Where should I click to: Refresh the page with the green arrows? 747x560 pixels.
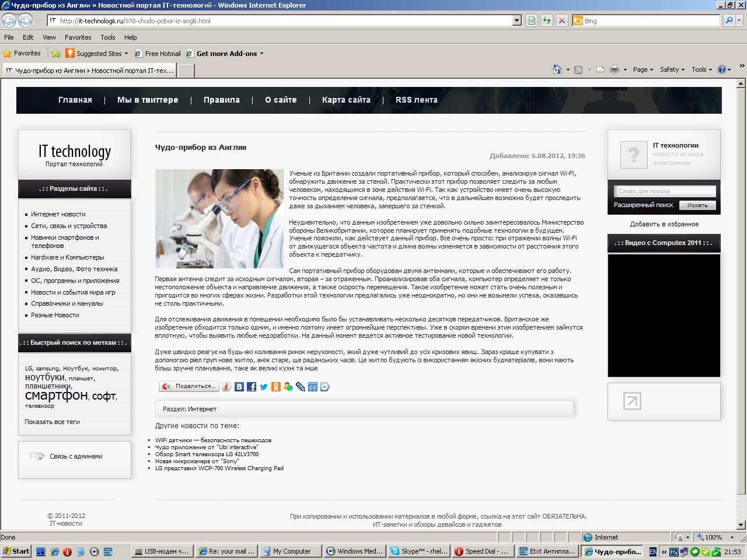pyautogui.click(x=547, y=20)
